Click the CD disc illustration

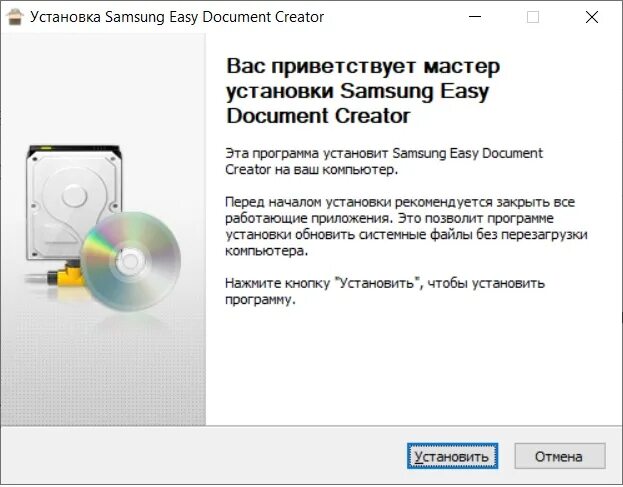(130, 261)
